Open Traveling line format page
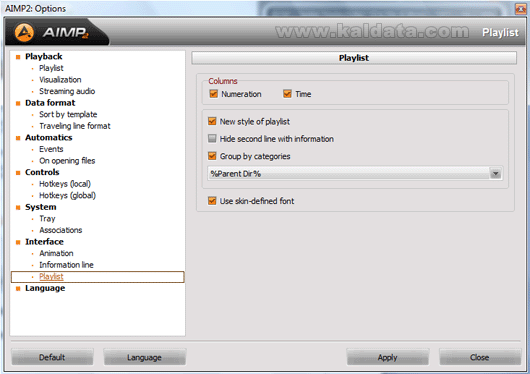Viewport: 530px width, 374px height. (75, 126)
